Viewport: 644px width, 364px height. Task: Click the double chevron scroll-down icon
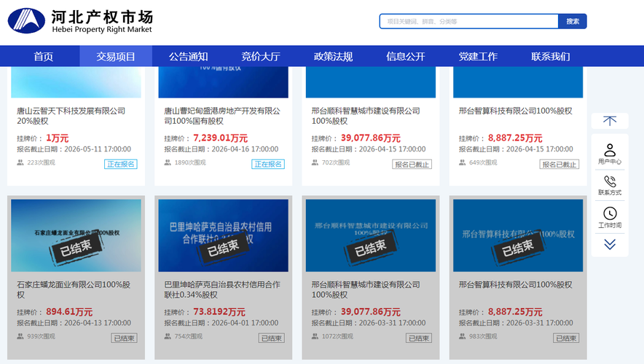tap(610, 245)
